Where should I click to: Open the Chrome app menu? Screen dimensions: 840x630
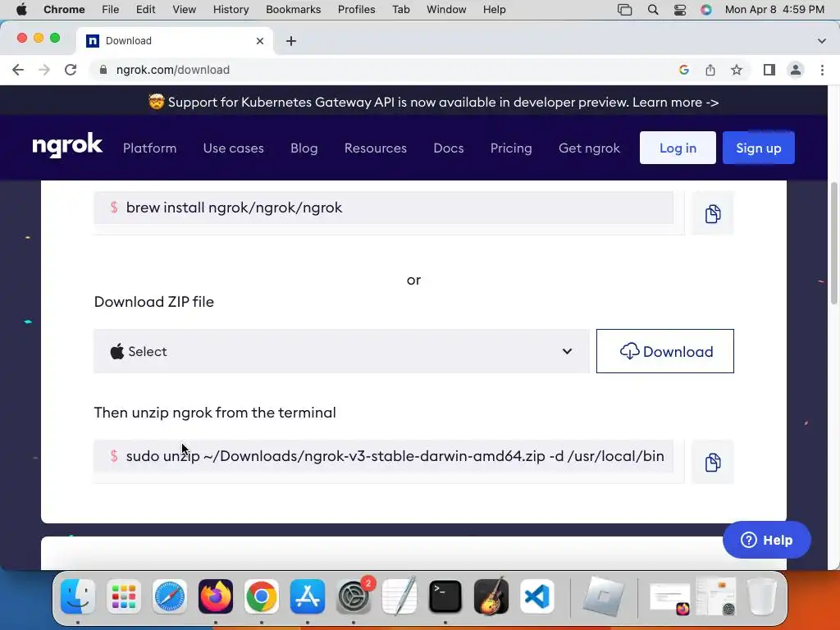[64, 10]
